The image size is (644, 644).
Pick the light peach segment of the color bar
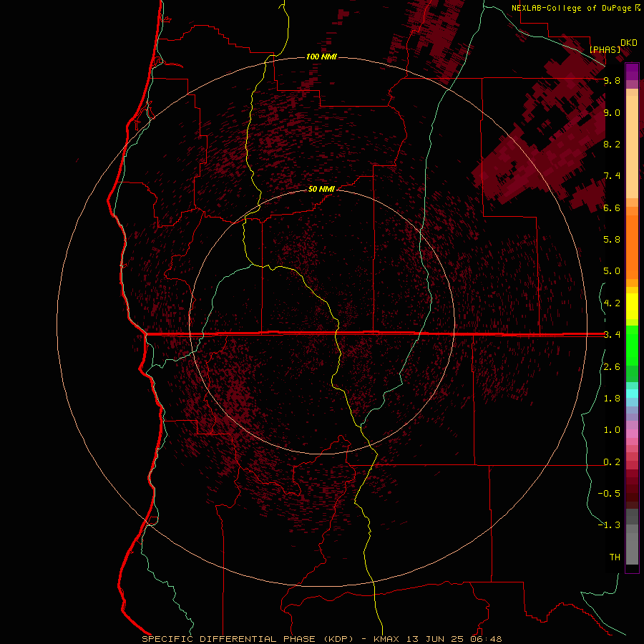click(632, 147)
